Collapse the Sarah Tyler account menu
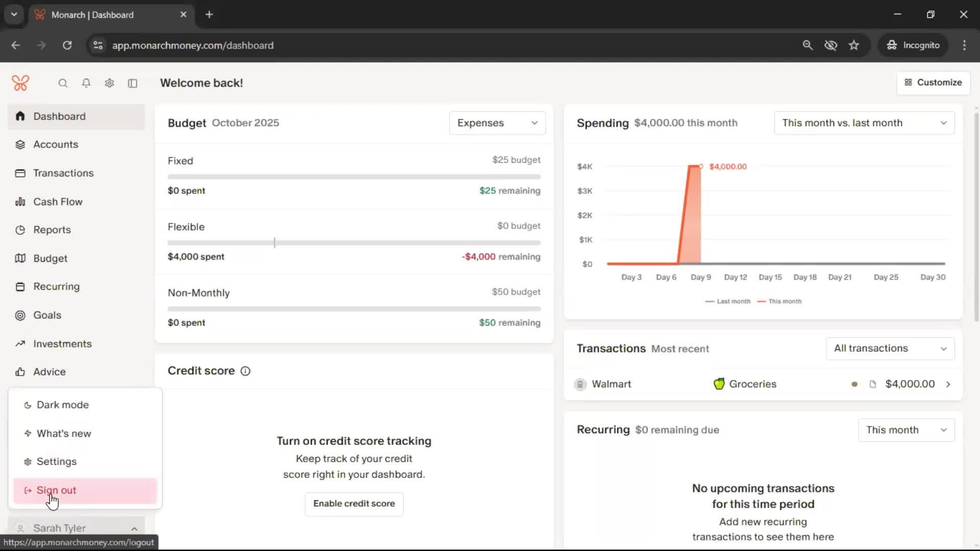This screenshot has width=980, height=551. click(x=134, y=529)
